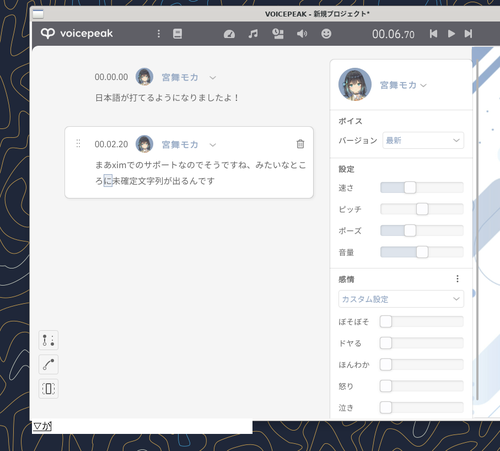Skip to the next block
The image size is (500, 451).
coord(468,34)
